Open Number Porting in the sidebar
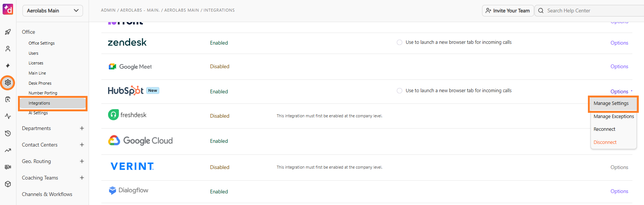The image size is (644, 205). click(x=43, y=93)
